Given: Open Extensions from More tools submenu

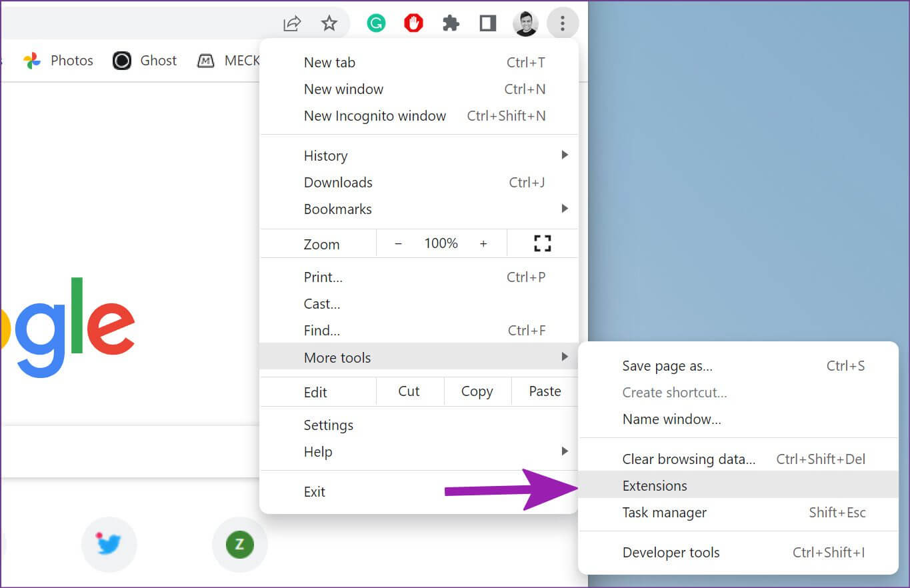Looking at the screenshot, I should [738, 485].
